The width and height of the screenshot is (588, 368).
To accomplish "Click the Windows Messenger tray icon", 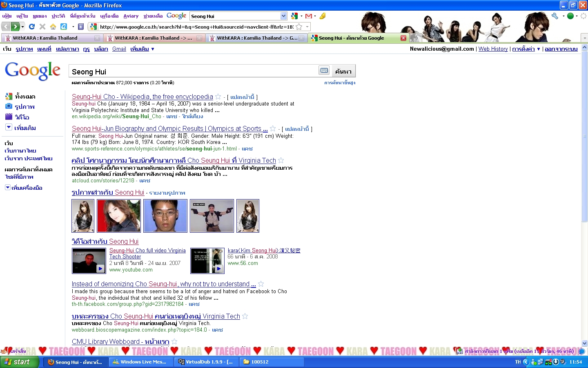I will (x=534, y=362).
